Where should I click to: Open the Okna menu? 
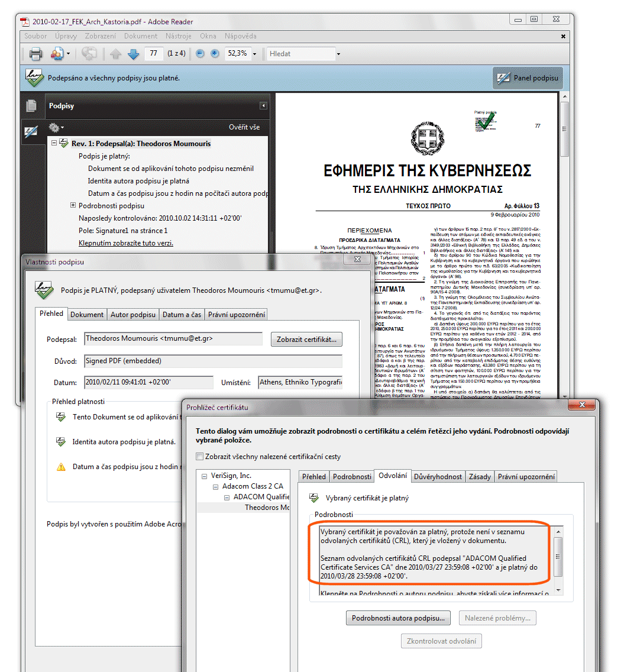click(x=208, y=37)
